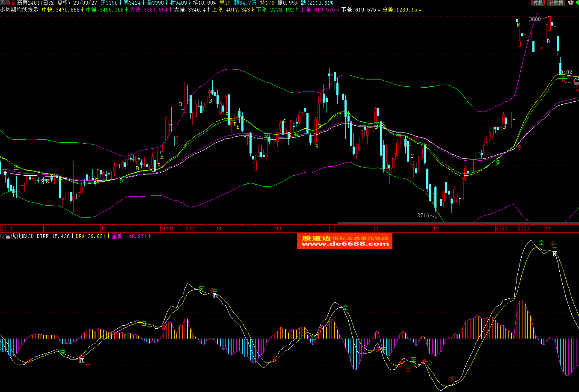Screen dimensions: 579x392
Task: Click the clock icon in top right
Action: [570, 3]
